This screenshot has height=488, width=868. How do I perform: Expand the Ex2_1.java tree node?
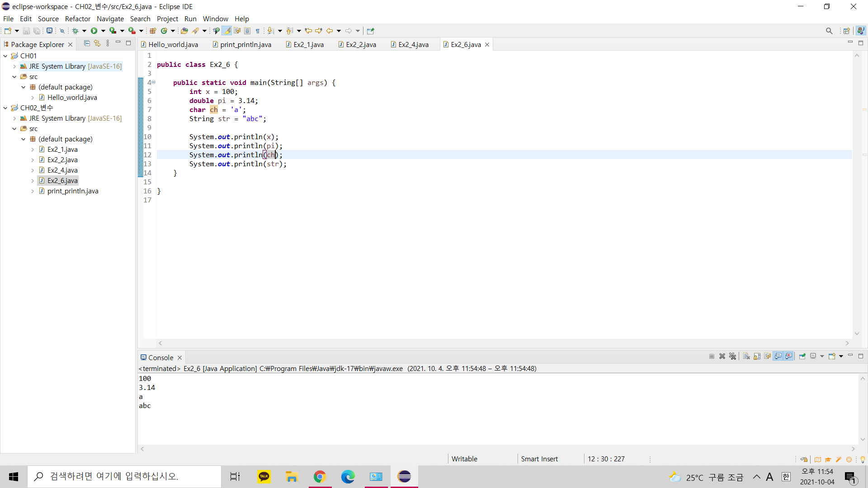click(33, 150)
